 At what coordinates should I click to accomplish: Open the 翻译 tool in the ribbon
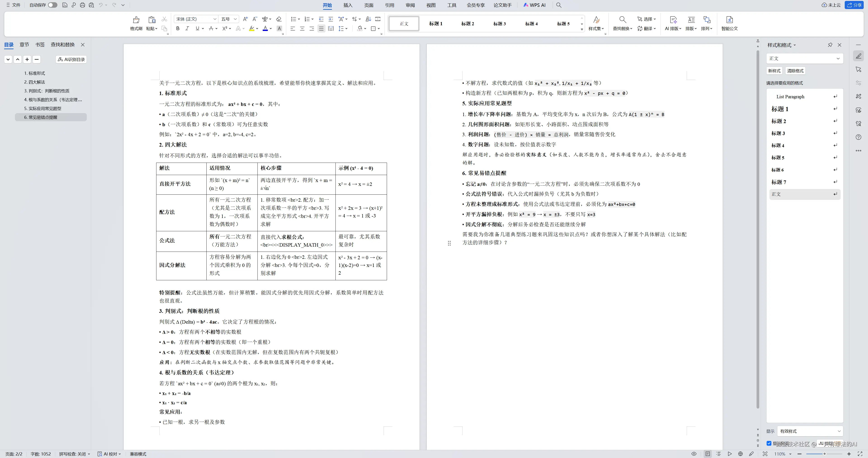(646, 29)
